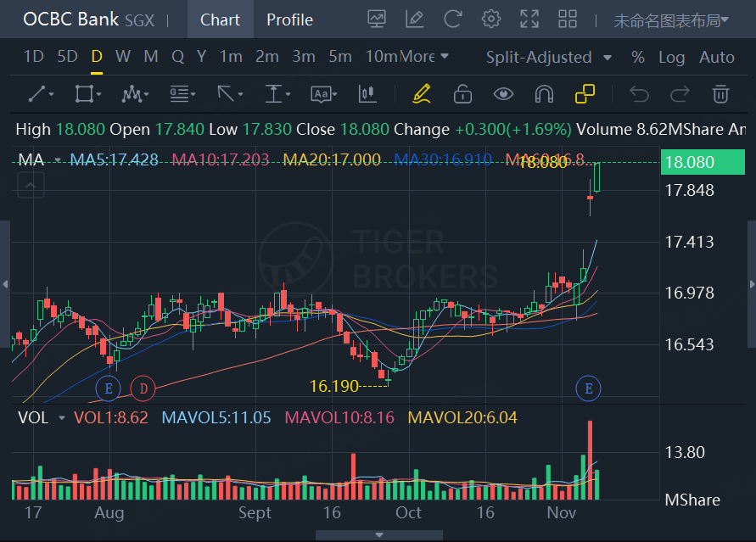This screenshot has width=756, height=542.
Task: Expand the bottom panel down arrow
Action: (379, 535)
